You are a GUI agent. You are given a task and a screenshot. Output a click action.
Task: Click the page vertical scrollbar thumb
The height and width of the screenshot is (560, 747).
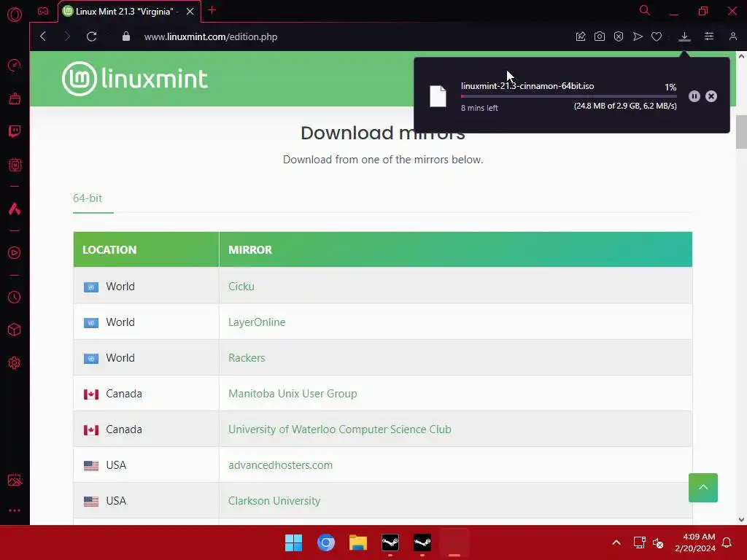click(741, 132)
